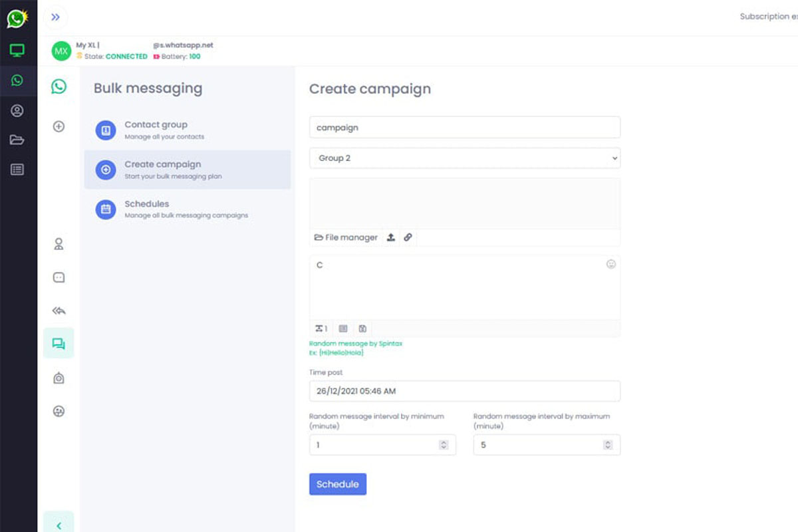Open the double reply arrow icon

[59, 311]
